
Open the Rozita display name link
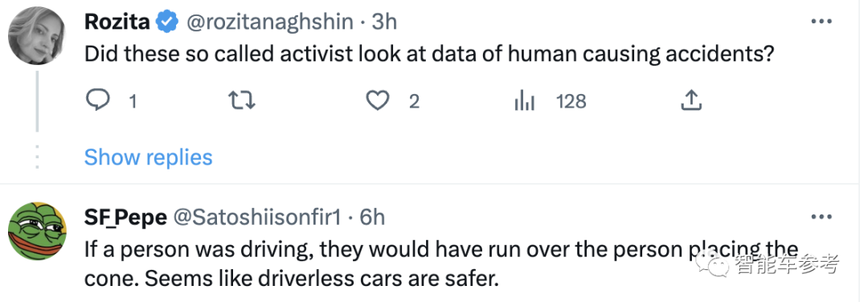(117, 22)
